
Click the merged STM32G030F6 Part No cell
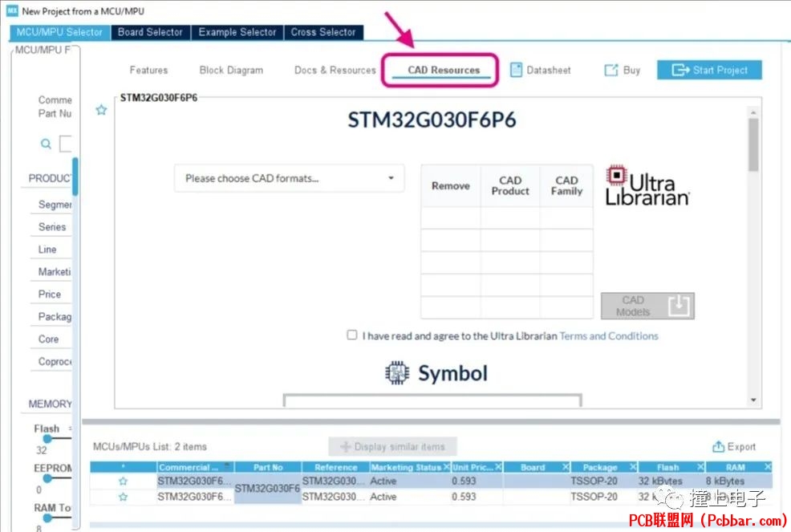tap(267, 489)
